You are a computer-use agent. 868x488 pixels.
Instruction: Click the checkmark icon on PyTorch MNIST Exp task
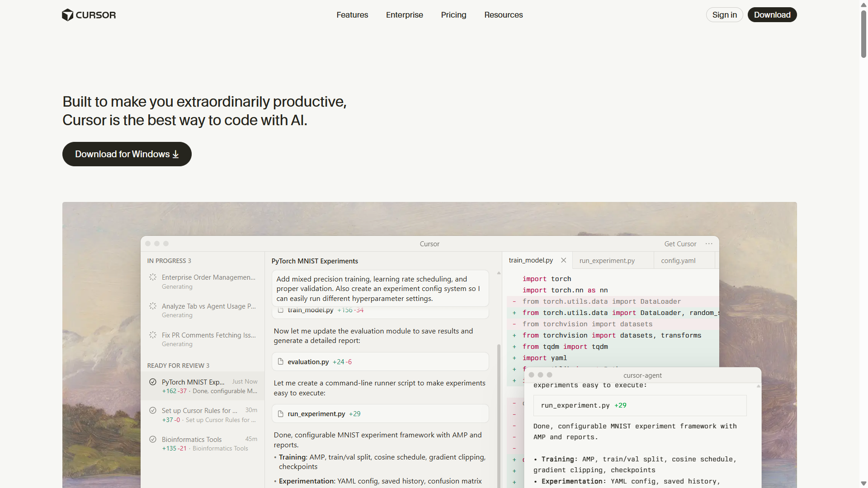pyautogui.click(x=152, y=381)
